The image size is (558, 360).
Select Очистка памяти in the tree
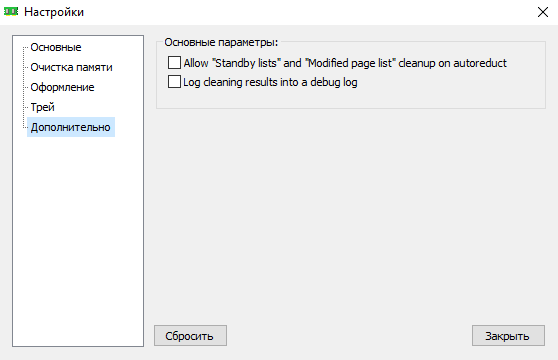[x=71, y=67]
